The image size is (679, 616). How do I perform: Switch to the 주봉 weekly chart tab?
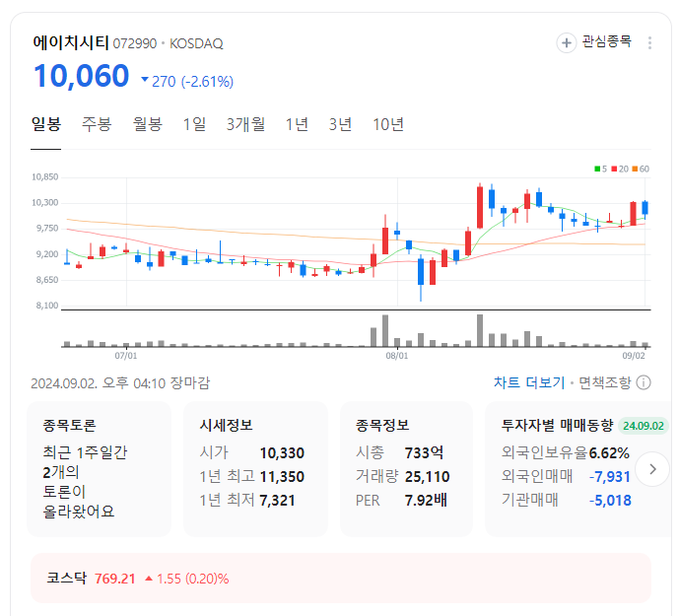97,125
